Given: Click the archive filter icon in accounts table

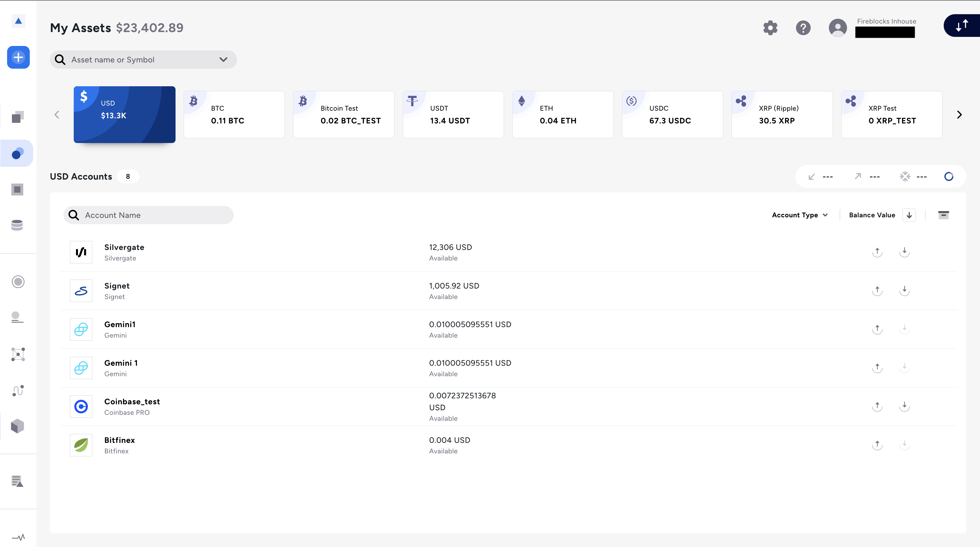Looking at the screenshot, I should [943, 215].
